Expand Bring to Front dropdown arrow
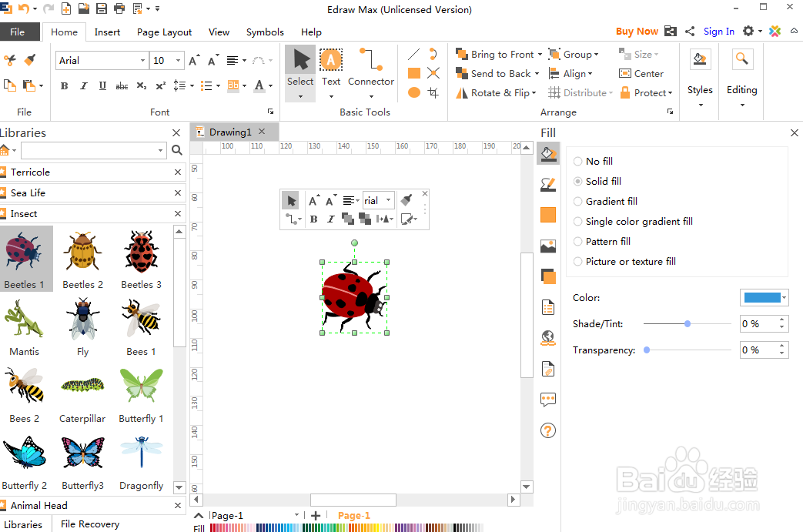 pyautogui.click(x=539, y=54)
